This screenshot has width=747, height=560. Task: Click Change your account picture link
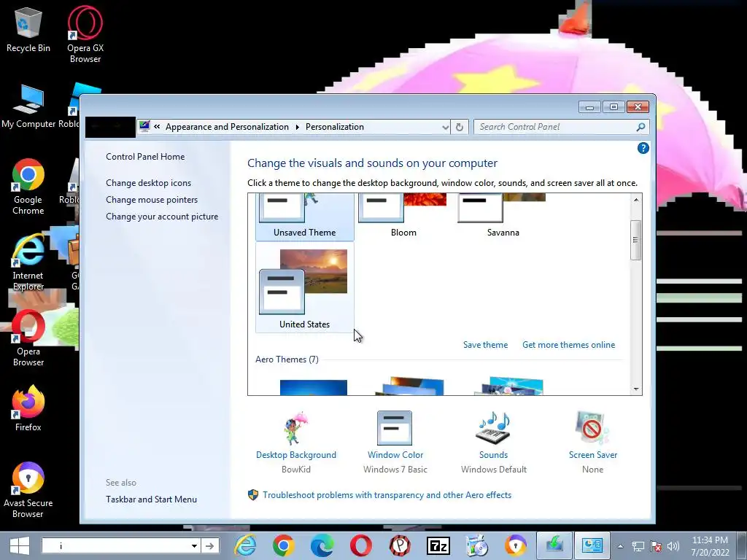point(162,217)
